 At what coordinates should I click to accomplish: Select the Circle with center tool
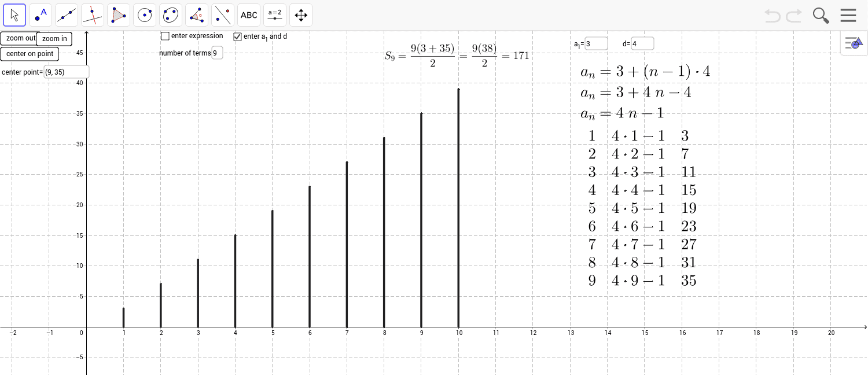(x=145, y=15)
